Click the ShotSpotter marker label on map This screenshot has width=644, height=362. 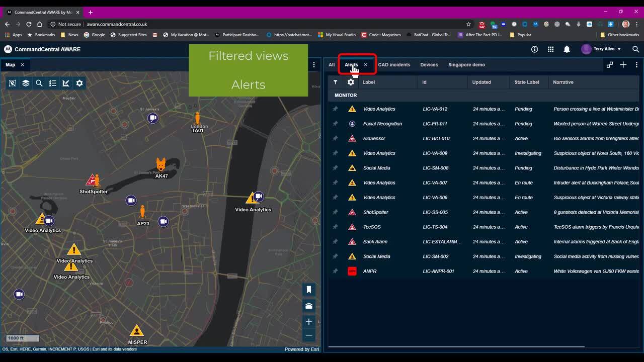(94, 192)
